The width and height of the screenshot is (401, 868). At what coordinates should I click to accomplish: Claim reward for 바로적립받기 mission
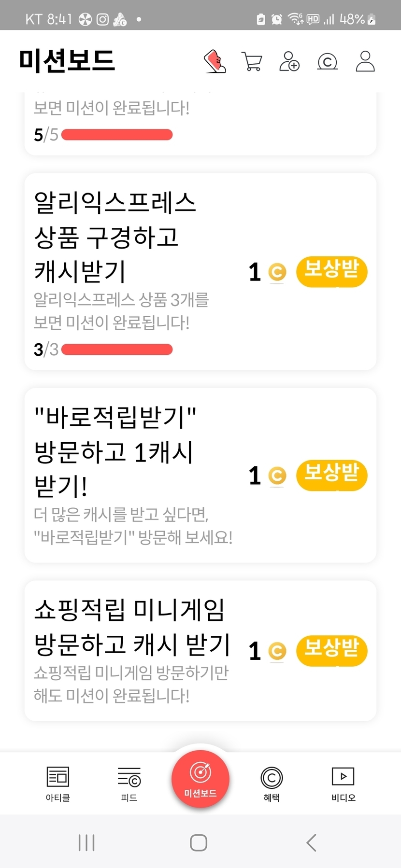[x=331, y=475]
